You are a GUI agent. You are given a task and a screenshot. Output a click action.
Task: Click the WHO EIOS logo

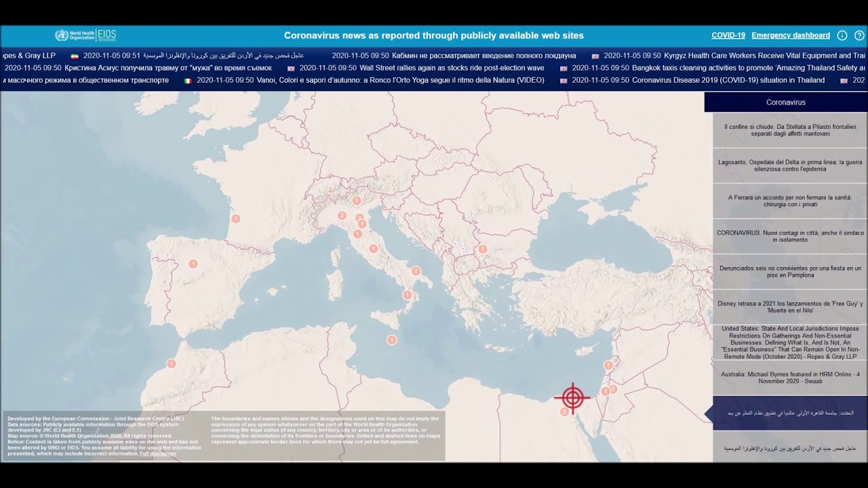85,35
